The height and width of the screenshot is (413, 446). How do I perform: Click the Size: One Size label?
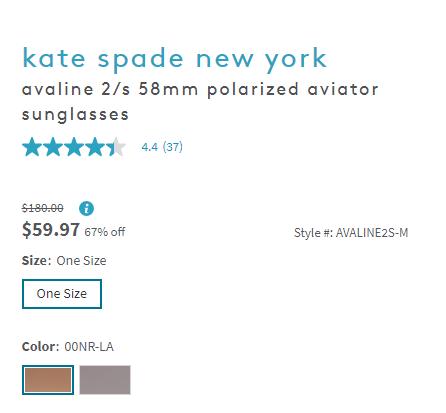tap(64, 261)
